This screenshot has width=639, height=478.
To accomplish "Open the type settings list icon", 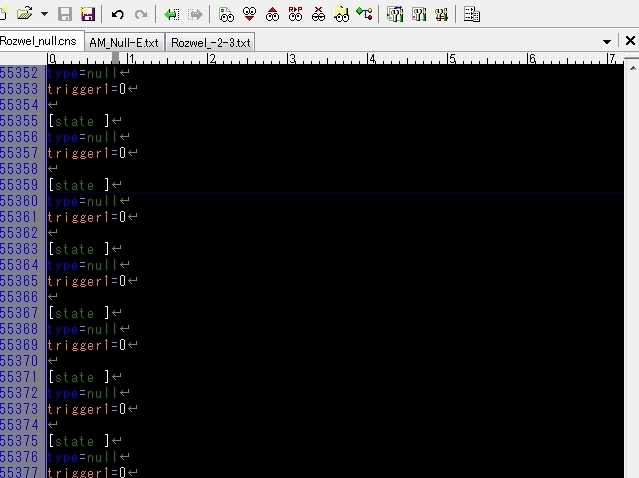I will pyautogui.click(x=394, y=15).
